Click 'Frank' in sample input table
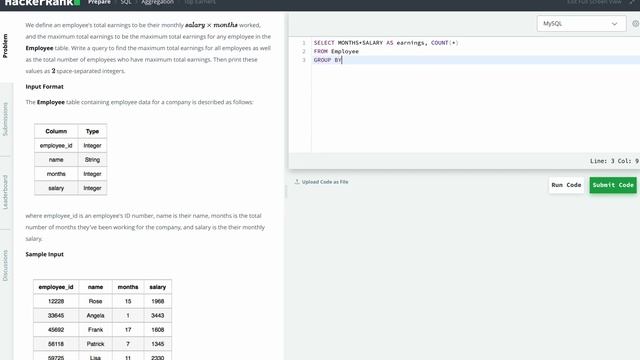640x360 pixels. pos(95,330)
